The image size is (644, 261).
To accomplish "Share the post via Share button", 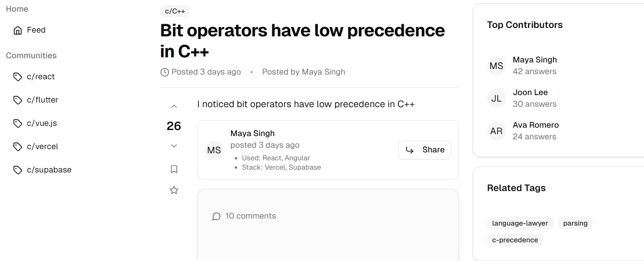I will click(x=425, y=150).
